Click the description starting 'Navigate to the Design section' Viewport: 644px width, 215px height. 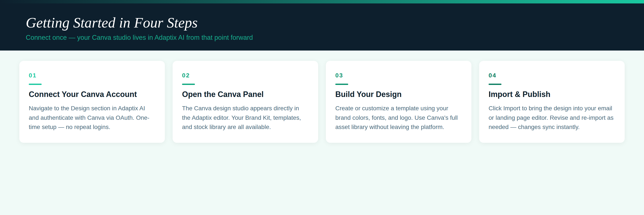(x=89, y=118)
